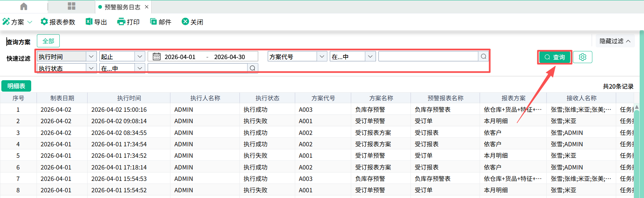Select the 全部 query scheme

[x=48, y=41]
